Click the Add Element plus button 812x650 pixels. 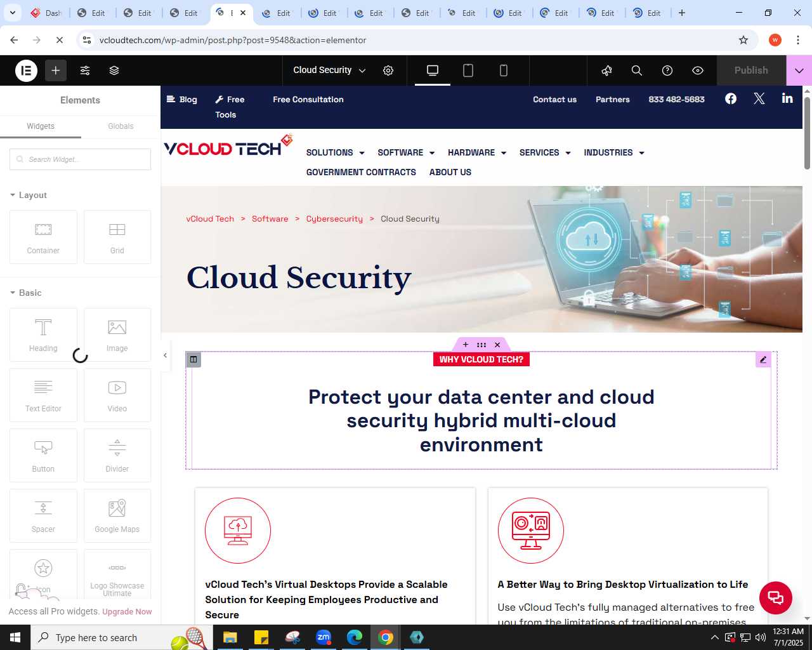pos(56,70)
